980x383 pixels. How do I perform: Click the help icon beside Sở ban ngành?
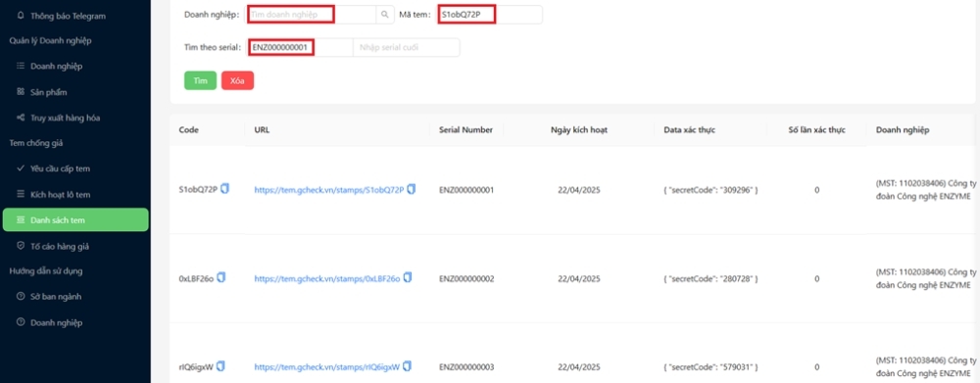click(x=20, y=297)
